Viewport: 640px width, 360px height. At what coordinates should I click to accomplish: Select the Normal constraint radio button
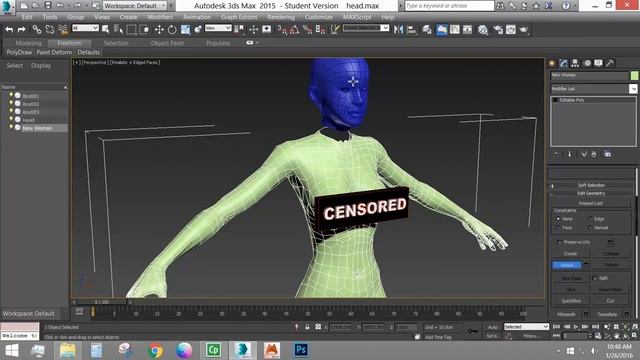[x=590, y=227]
